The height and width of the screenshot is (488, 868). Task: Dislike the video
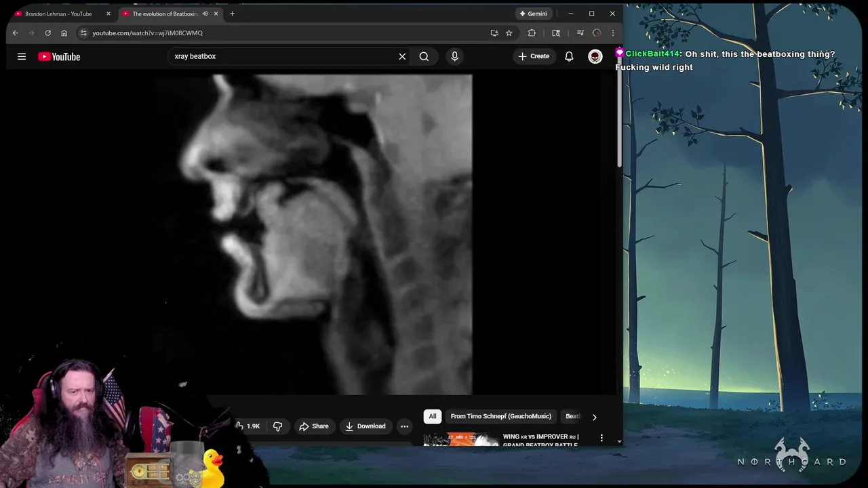(277, 426)
